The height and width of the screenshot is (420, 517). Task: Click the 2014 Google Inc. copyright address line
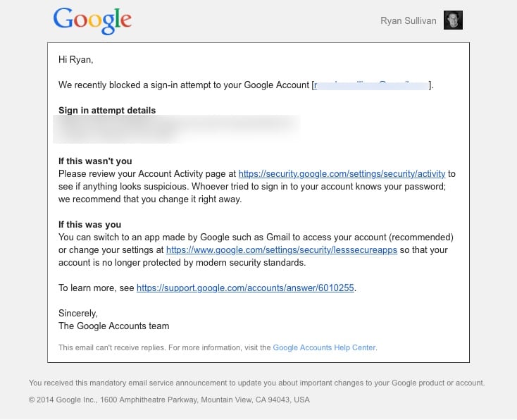169,400
